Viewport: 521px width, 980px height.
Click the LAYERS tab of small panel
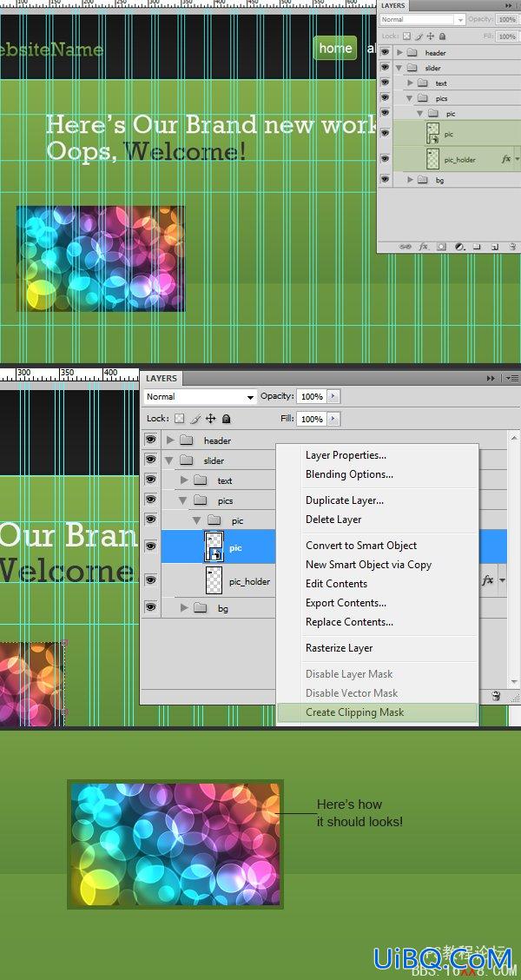(x=393, y=5)
